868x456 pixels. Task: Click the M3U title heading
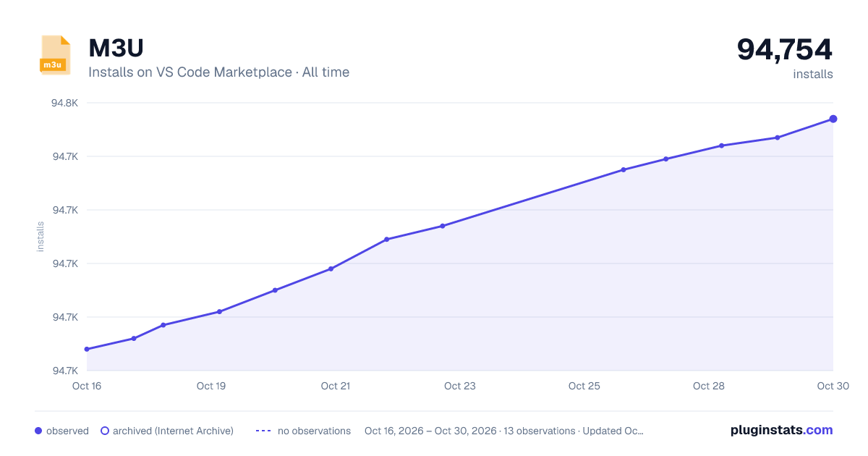point(116,48)
